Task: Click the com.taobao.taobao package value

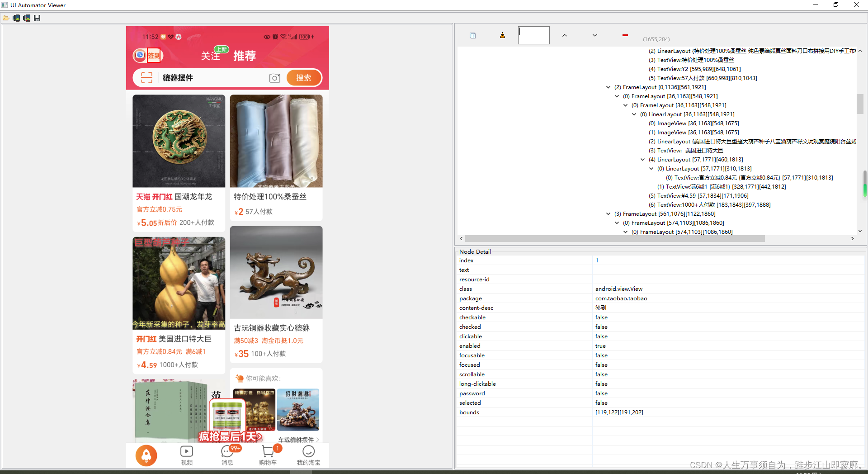Action: pyautogui.click(x=621, y=299)
